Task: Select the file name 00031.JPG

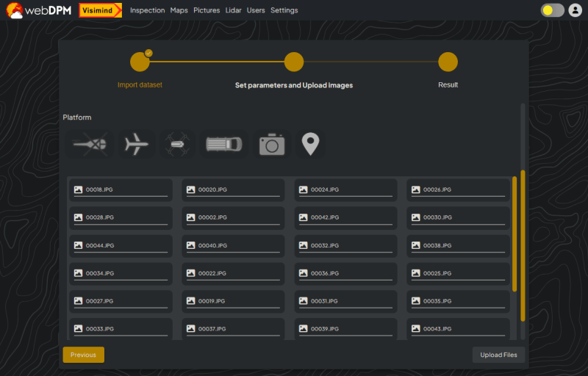Action: point(324,301)
